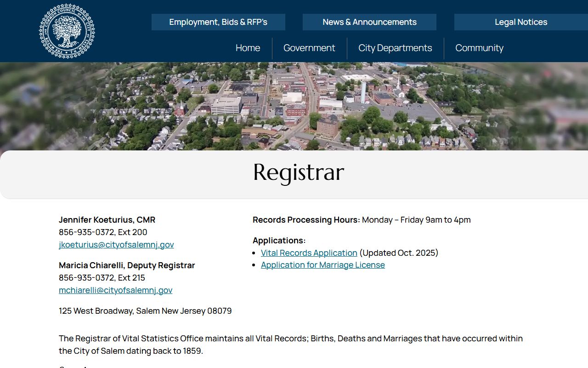Open Legal Notices page
The height and width of the screenshot is (368, 588).
coord(521,22)
